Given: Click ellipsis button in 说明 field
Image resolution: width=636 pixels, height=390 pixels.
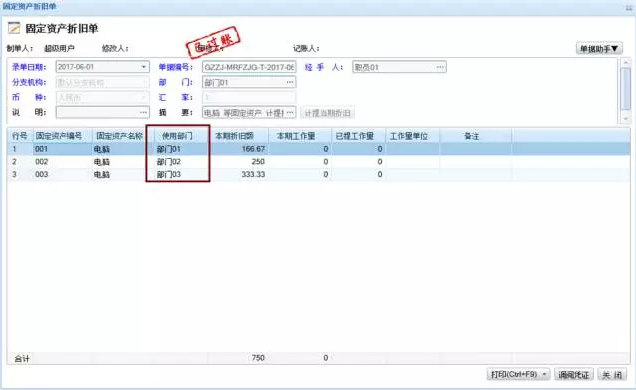Looking at the screenshot, I should [x=144, y=112].
